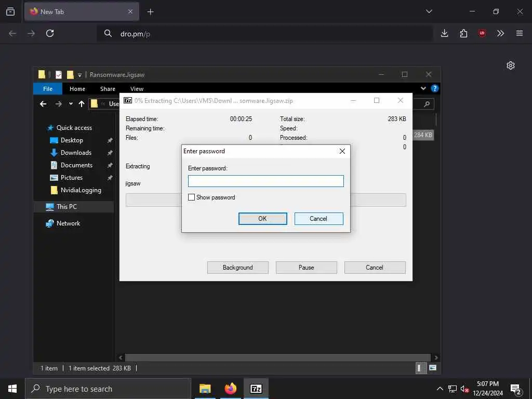Viewport: 532px width, 399px height.
Task: Select Network in the navigation pane
Action: point(68,223)
